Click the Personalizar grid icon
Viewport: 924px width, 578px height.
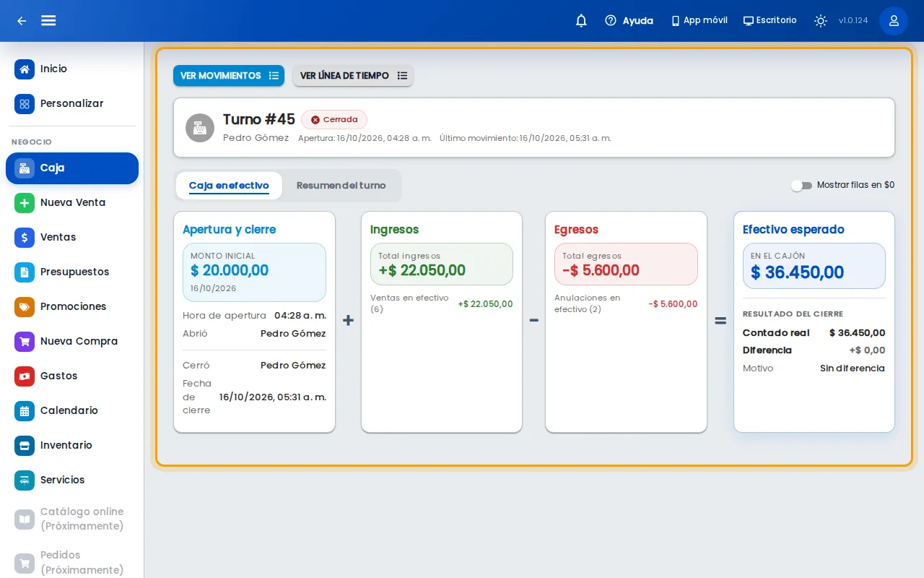25,104
